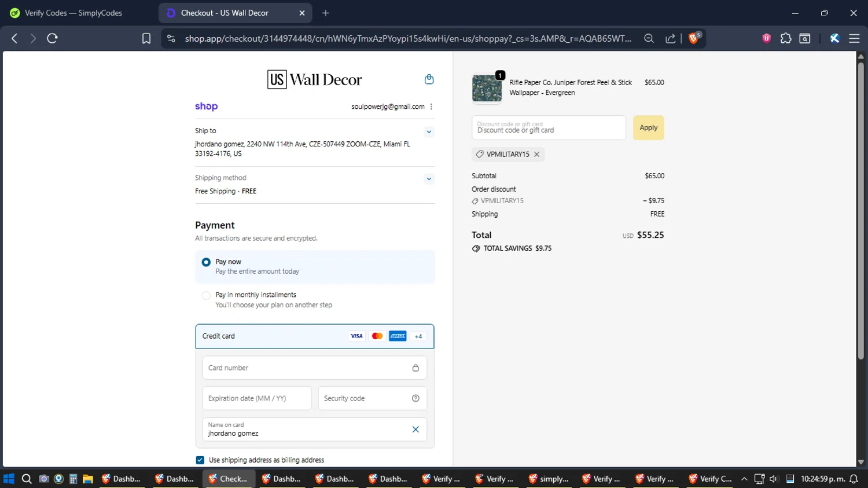
Task: Select the Pay now option
Action: tap(315, 267)
